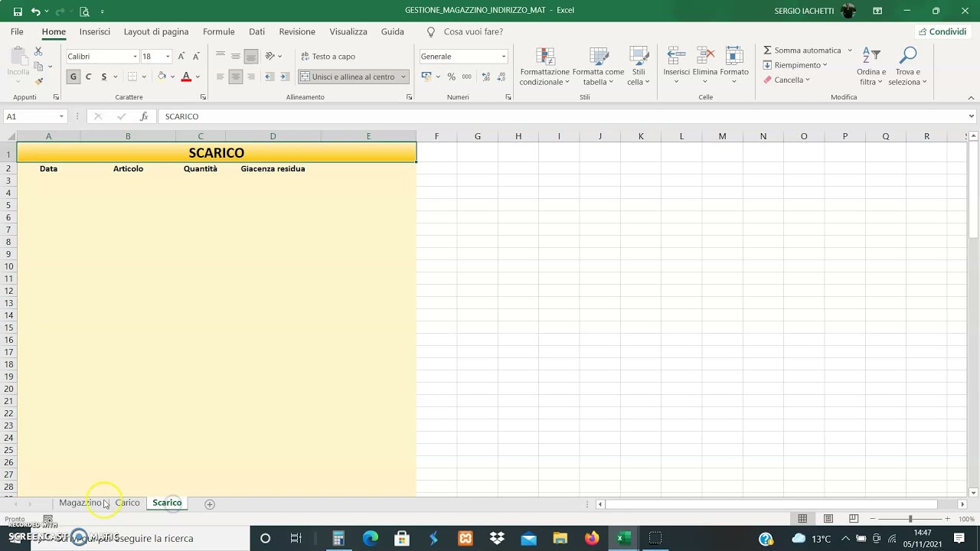This screenshot has width=980, height=551.
Task: Click the fill color paint bucket
Action: [162, 77]
